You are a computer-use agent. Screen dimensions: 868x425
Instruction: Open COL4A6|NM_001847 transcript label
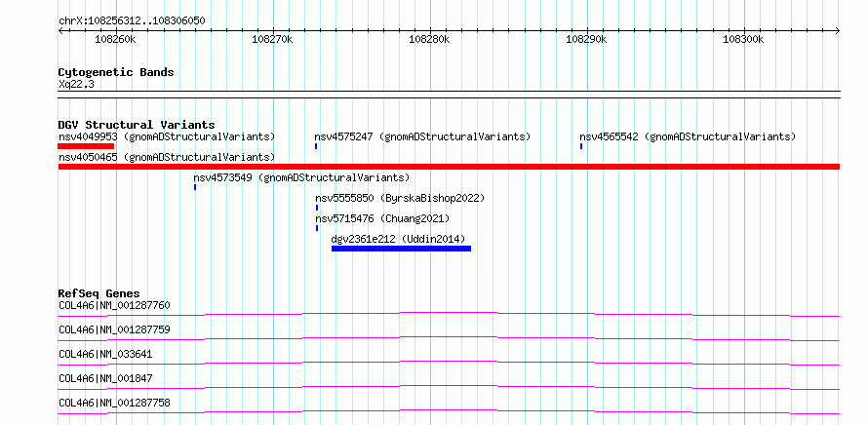click(x=105, y=378)
